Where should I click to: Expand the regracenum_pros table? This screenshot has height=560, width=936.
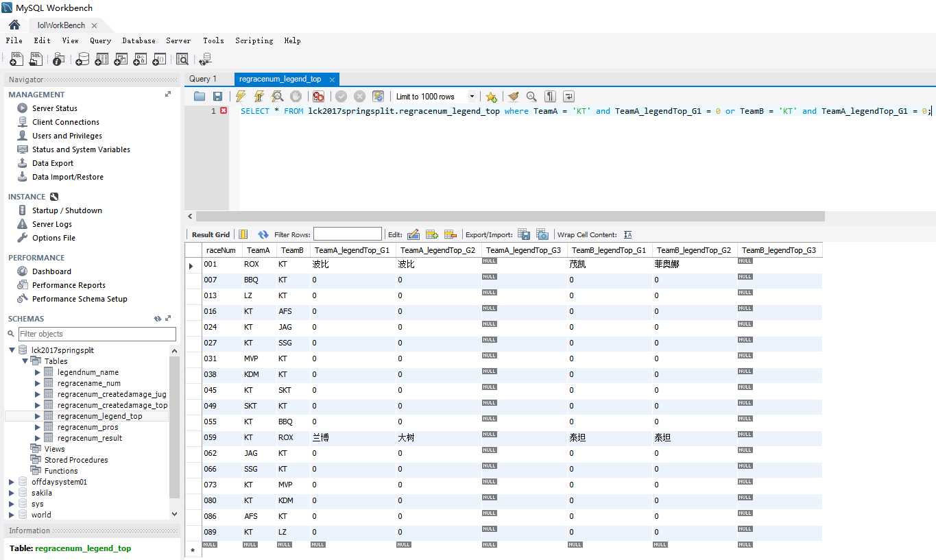[38, 427]
